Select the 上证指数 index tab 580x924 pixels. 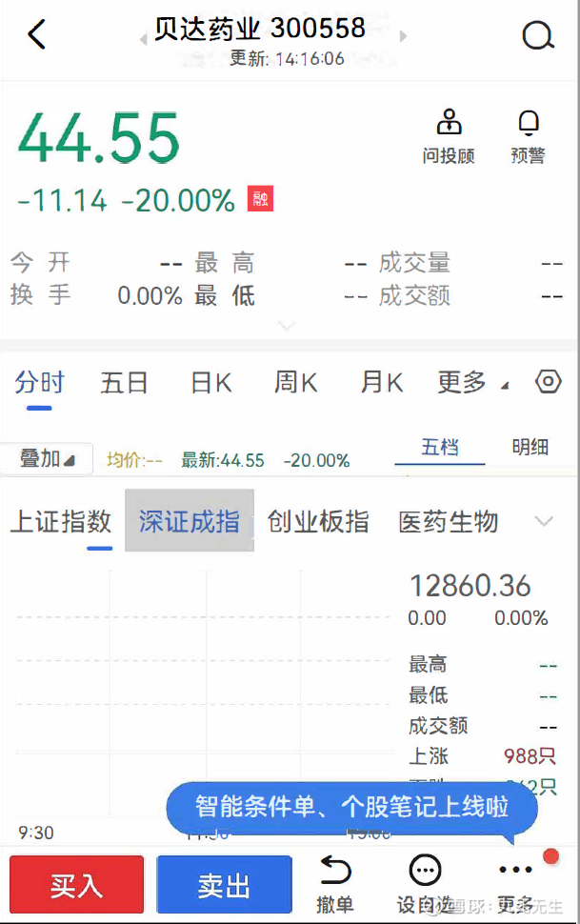pos(61,521)
